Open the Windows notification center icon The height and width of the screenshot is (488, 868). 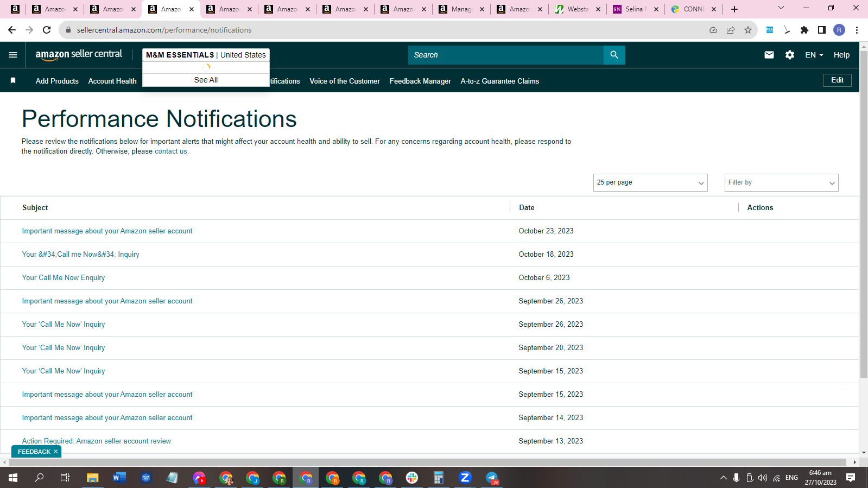851,478
